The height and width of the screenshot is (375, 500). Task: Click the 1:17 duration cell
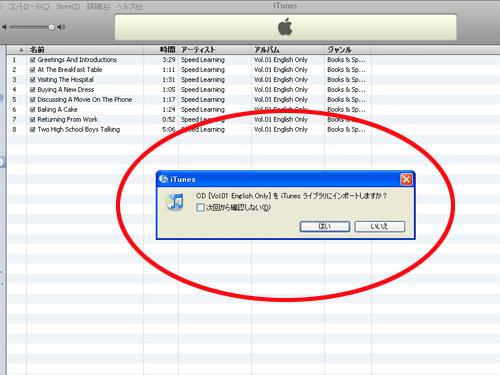click(169, 100)
